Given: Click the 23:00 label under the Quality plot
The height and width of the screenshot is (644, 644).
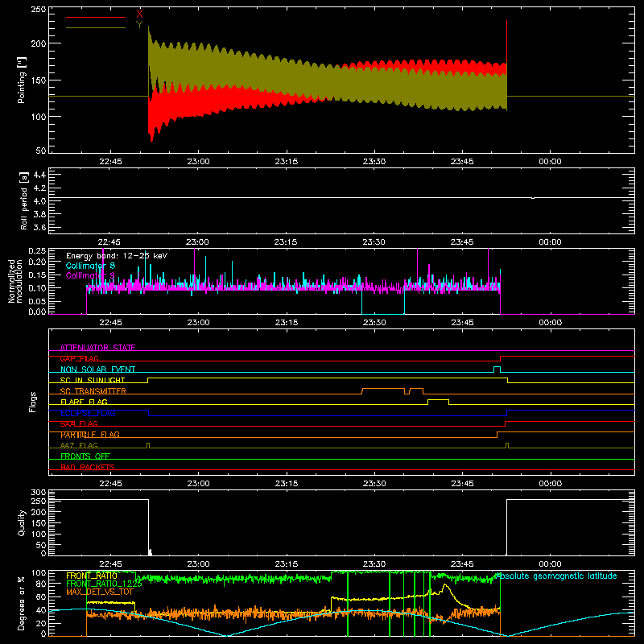Looking at the screenshot, I should tap(198, 564).
